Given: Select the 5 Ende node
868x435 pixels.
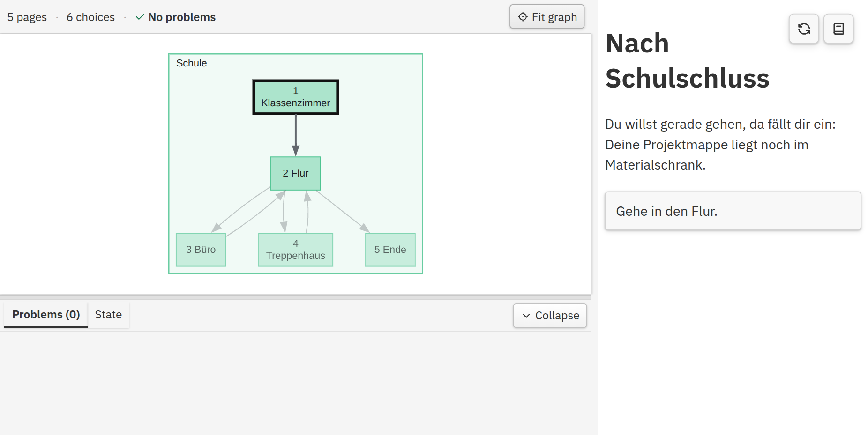Looking at the screenshot, I should (x=390, y=250).
